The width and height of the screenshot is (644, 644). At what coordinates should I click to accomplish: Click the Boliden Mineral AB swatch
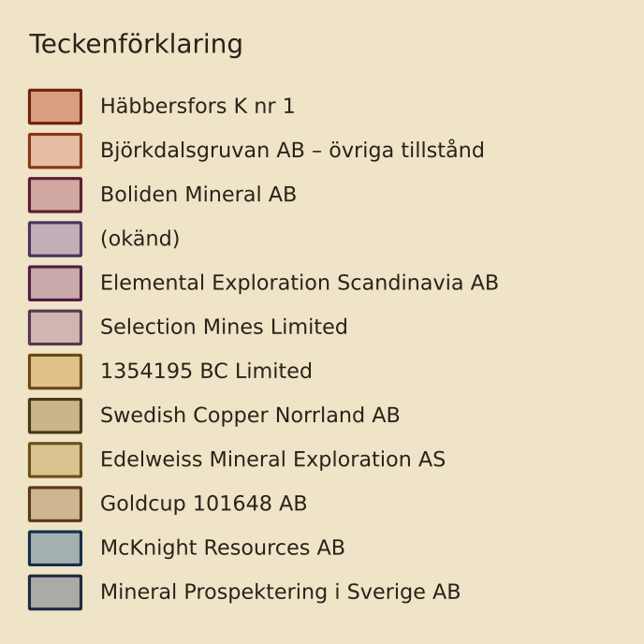[55, 195]
